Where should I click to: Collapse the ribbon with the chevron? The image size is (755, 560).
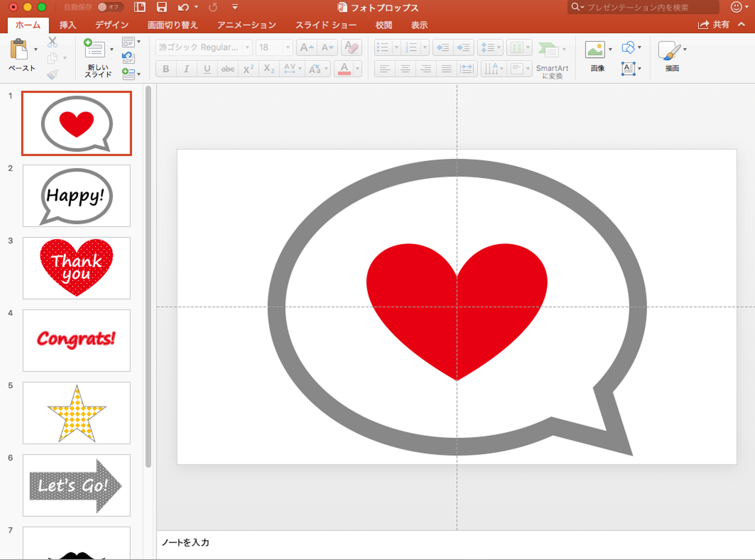pos(741,25)
